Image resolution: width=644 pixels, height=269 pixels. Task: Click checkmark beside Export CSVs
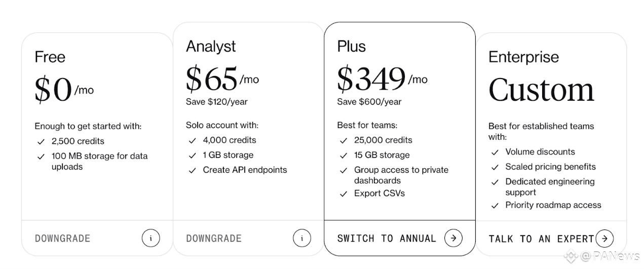344,194
